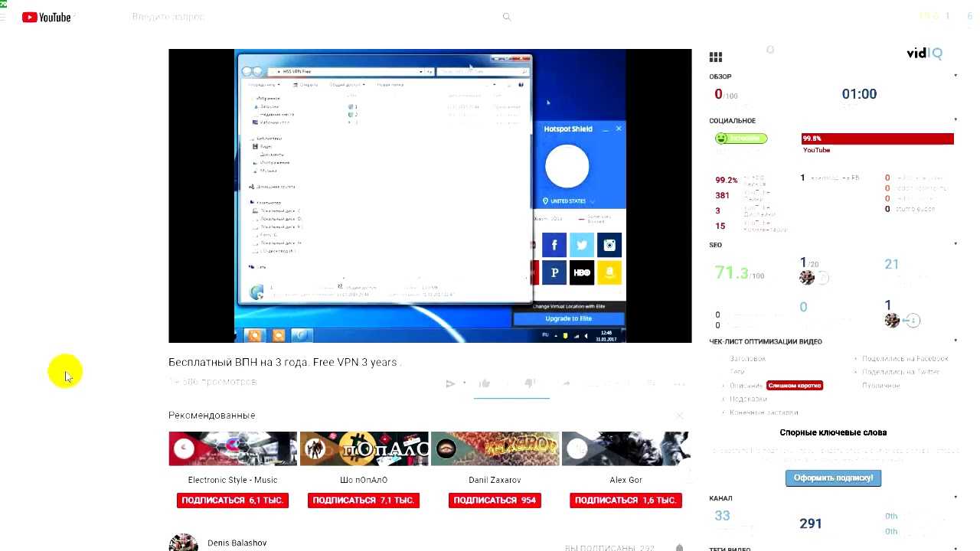
Task: Click the 01:00 duration value
Action: [859, 94]
